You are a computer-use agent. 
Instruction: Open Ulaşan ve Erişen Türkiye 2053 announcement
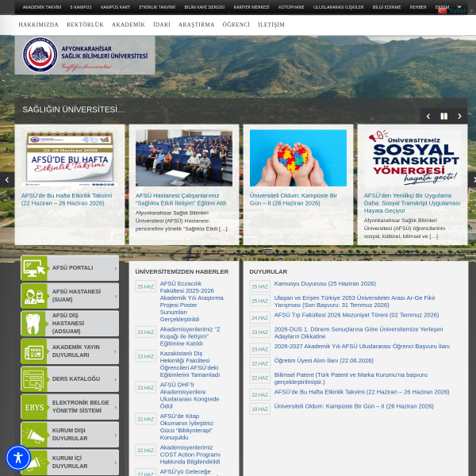click(x=355, y=301)
